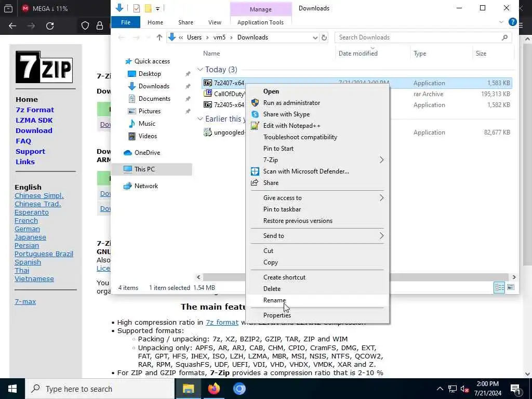Open the Application Tools tab
This screenshot has height=399, width=532.
pos(260,22)
